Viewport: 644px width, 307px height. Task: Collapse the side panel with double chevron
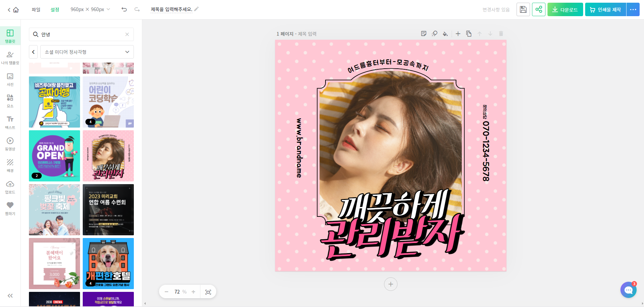[x=10, y=296]
